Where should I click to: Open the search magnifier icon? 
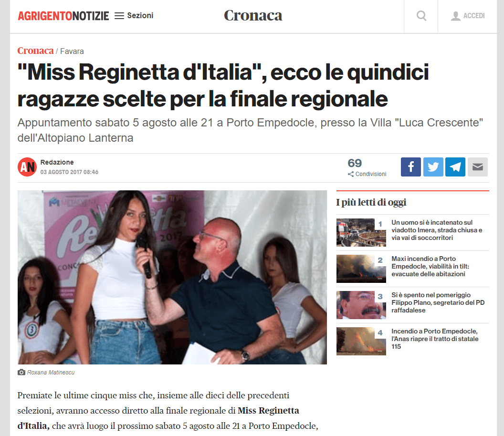click(x=421, y=16)
